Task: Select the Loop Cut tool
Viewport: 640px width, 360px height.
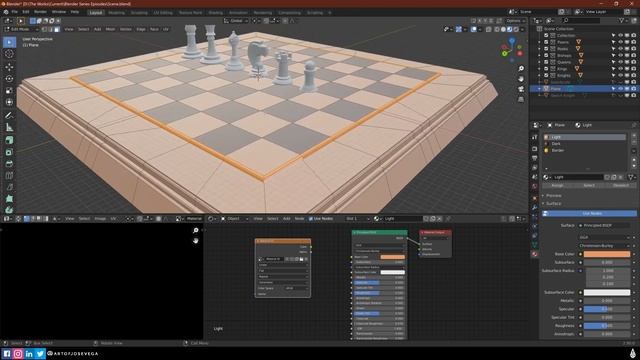Action: (x=9, y=176)
